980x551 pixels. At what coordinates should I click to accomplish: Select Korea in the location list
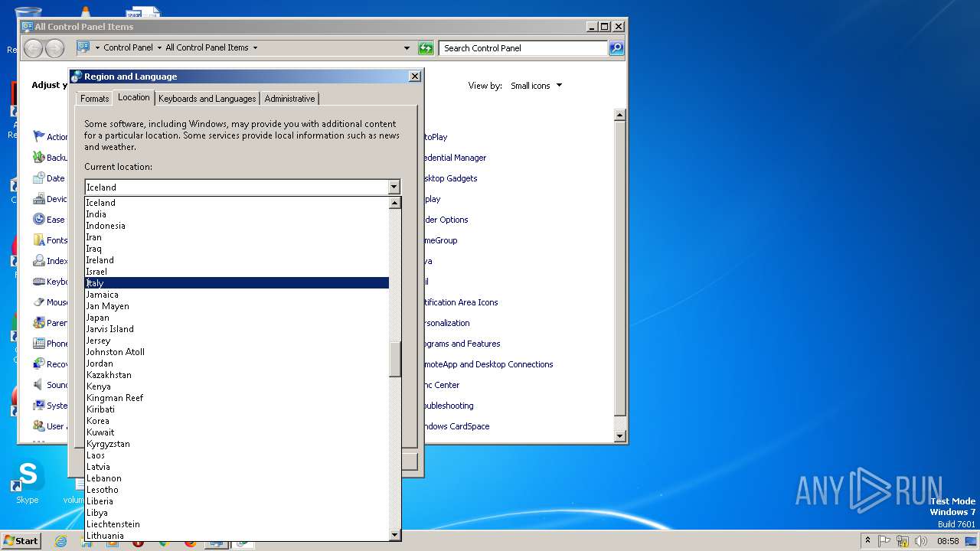[237, 421]
